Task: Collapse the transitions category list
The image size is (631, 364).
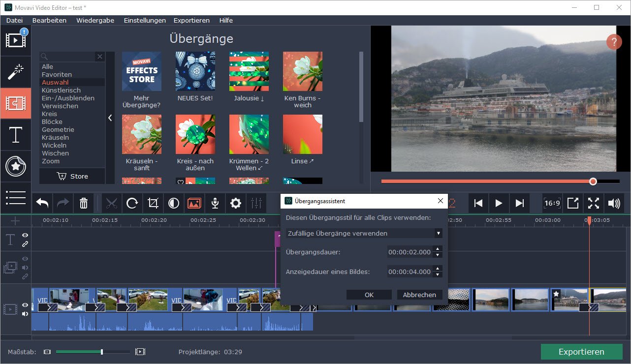Action: tap(110, 118)
